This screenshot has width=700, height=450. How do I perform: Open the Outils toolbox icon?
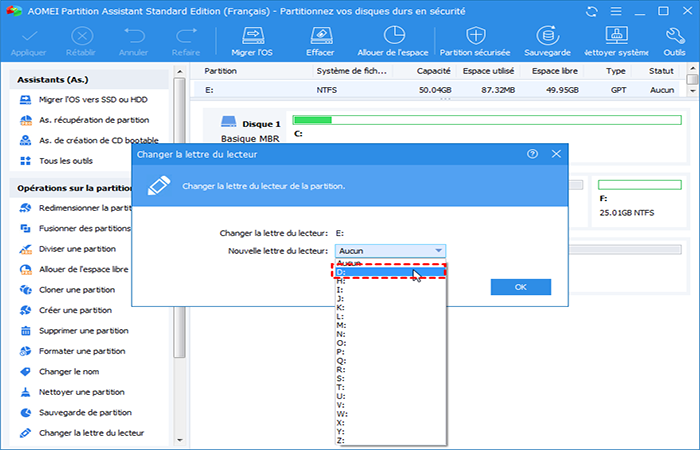click(x=673, y=35)
